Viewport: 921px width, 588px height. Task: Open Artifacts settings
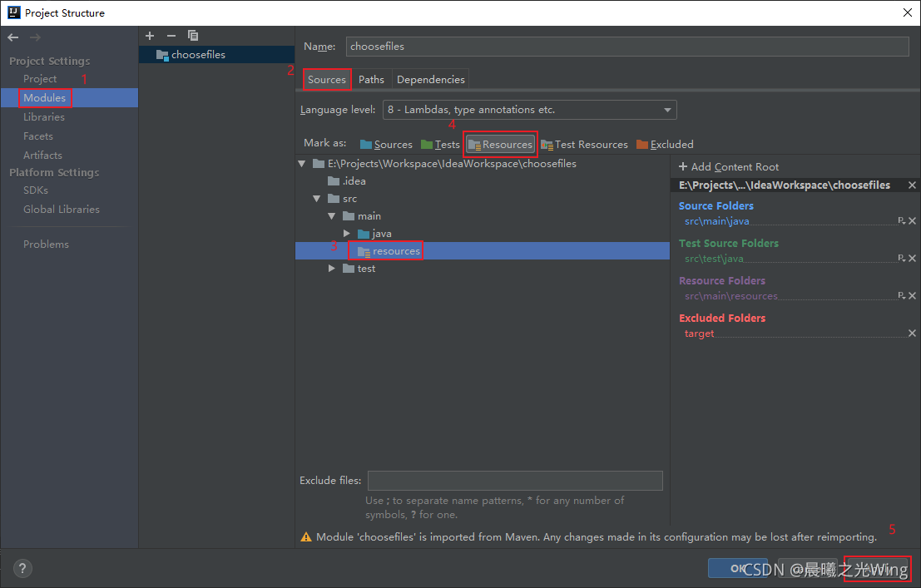43,155
